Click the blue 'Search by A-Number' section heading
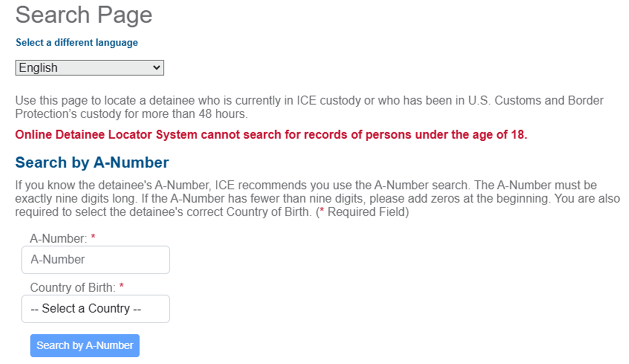The height and width of the screenshot is (364, 629). [92, 163]
